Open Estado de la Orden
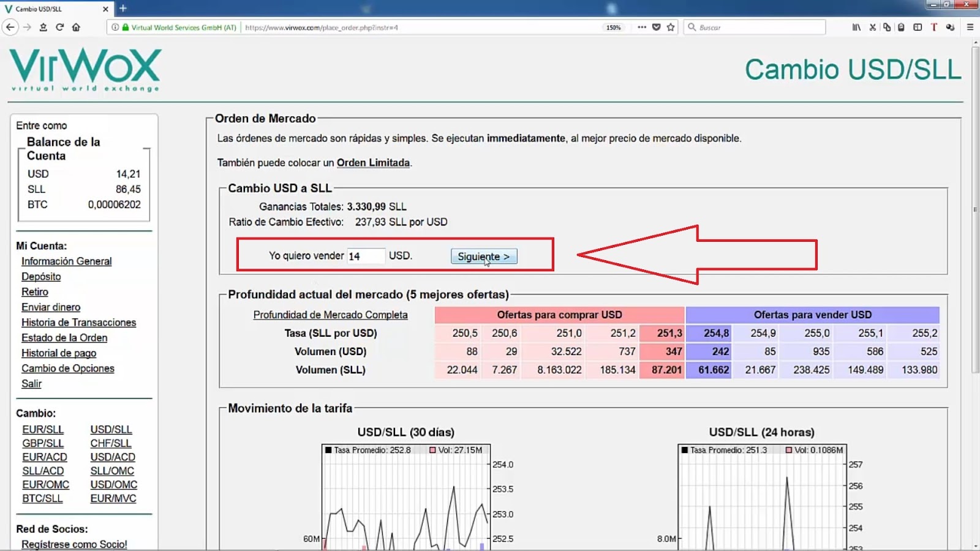 (64, 338)
